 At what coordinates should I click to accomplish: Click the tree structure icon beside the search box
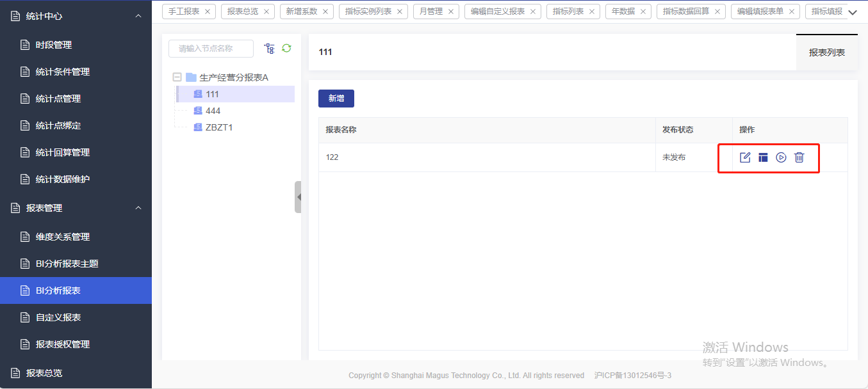click(269, 48)
